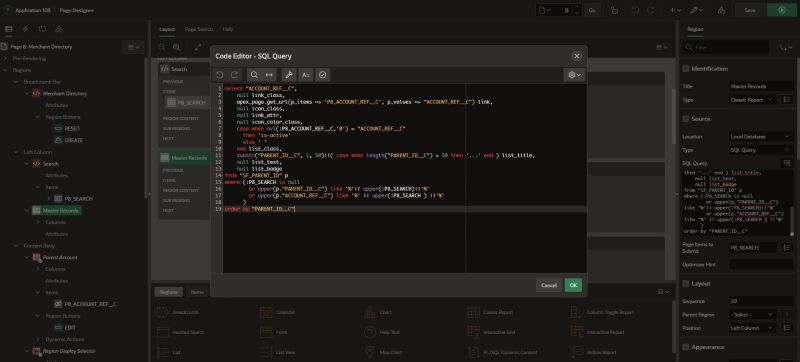800x362 pixels.
Task: Switch to the Rendering tree tab
Action: pyautogui.click(x=9, y=29)
